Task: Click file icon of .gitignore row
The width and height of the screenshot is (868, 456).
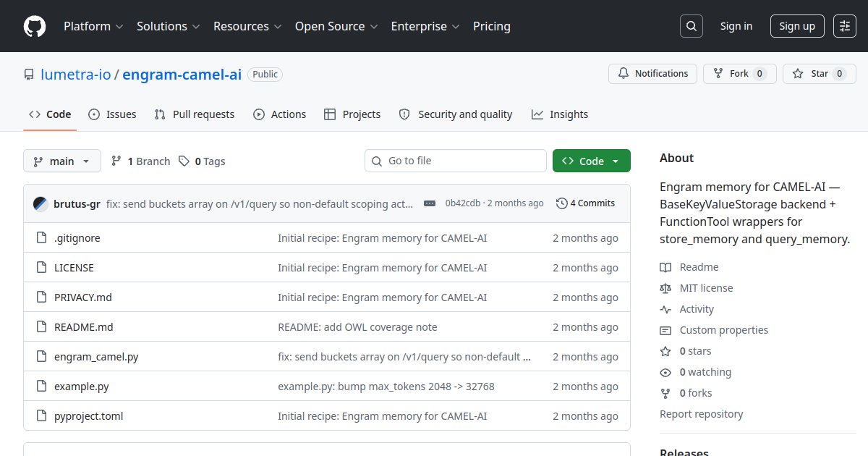Action: pos(41,238)
